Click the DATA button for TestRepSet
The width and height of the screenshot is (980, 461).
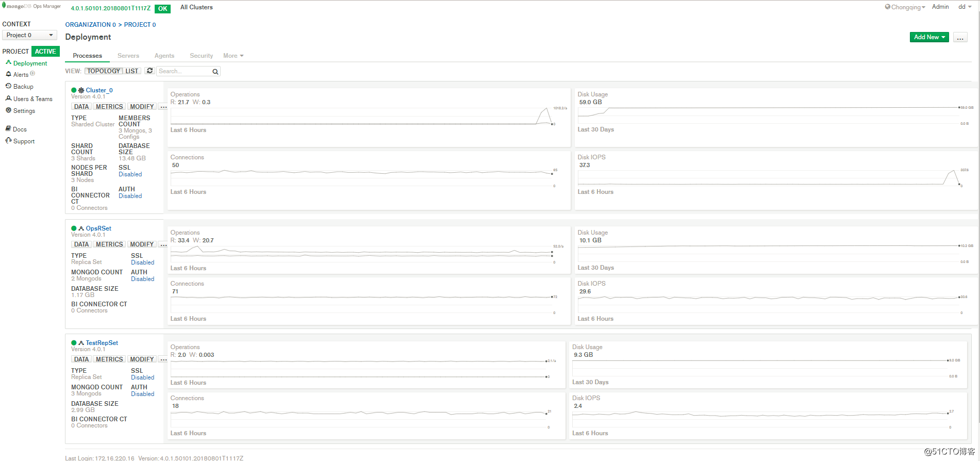point(81,359)
